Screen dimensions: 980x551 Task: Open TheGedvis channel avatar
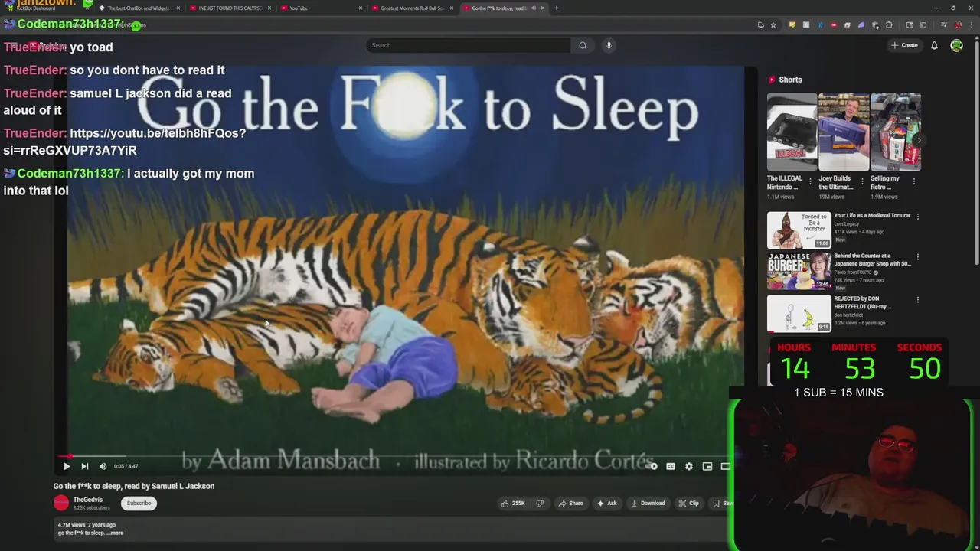61,503
